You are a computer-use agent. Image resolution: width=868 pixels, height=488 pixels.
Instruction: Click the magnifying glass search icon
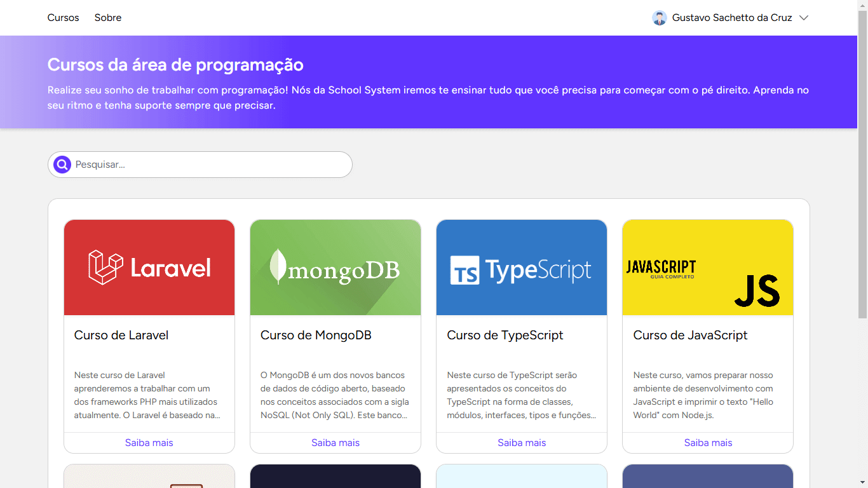point(62,165)
